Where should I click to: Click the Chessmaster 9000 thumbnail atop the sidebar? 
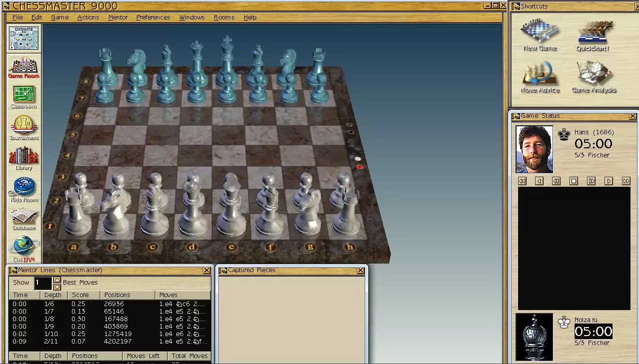click(23, 38)
